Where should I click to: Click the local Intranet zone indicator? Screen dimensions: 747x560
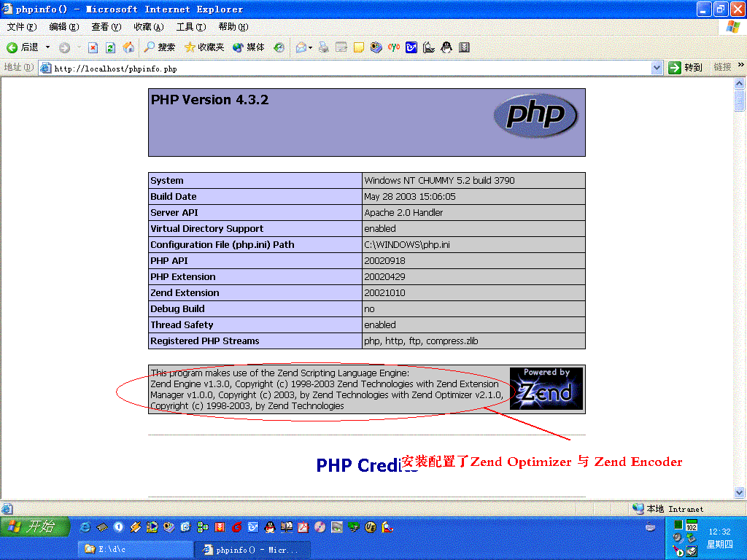[x=668, y=509]
